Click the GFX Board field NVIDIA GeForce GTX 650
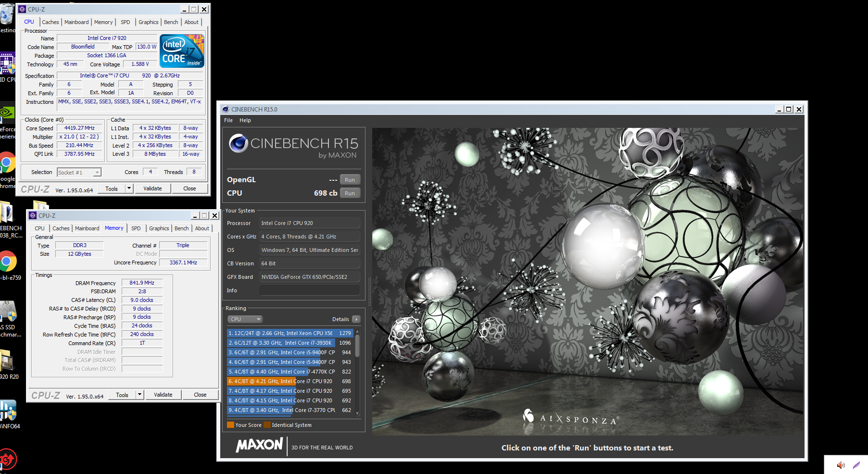The width and height of the screenshot is (868, 474). 310,277
